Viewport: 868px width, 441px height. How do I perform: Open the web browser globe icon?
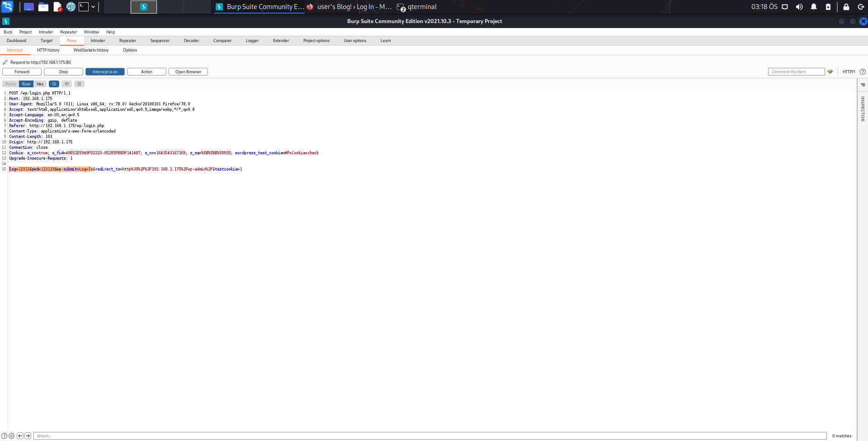[x=71, y=7]
